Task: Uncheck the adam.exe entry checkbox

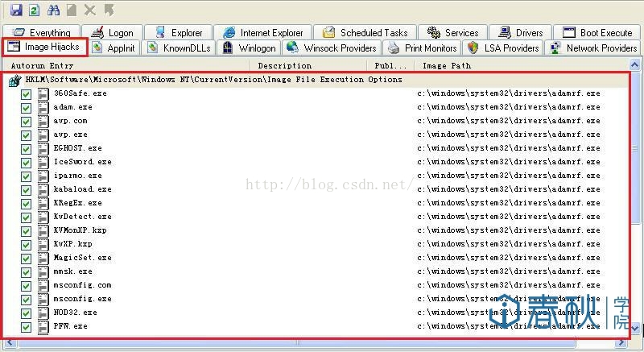Action: coord(27,108)
